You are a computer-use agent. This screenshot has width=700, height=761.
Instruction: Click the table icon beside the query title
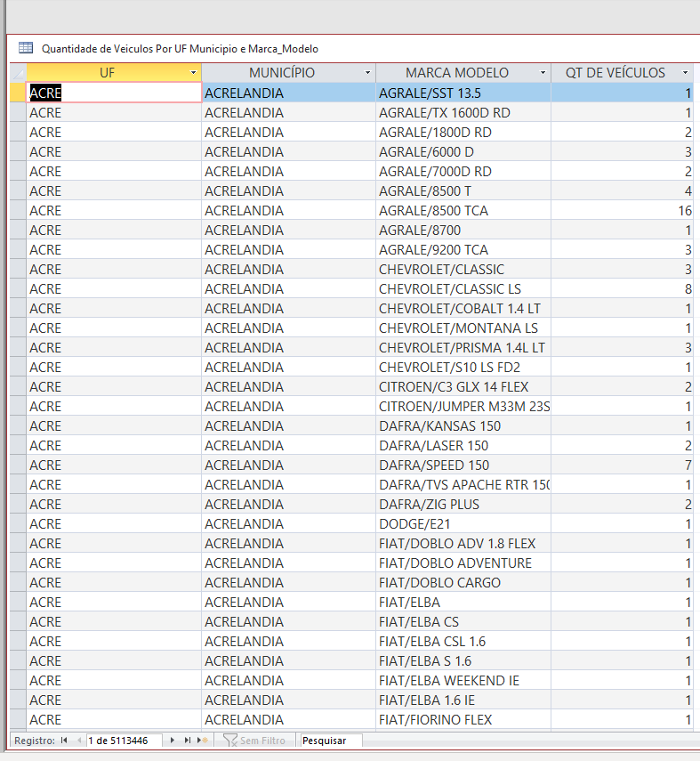point(26,48)
